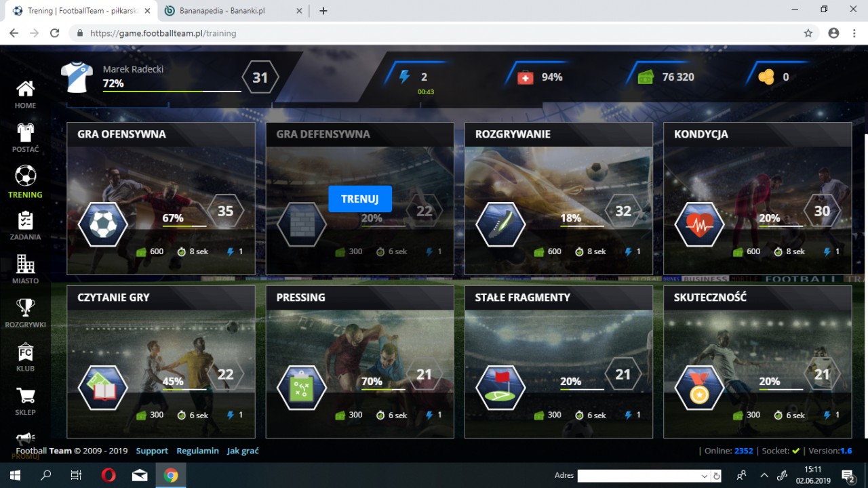Open the Chrome profile avatar icon
The image size is (868, 488).
tap(833, 33)
